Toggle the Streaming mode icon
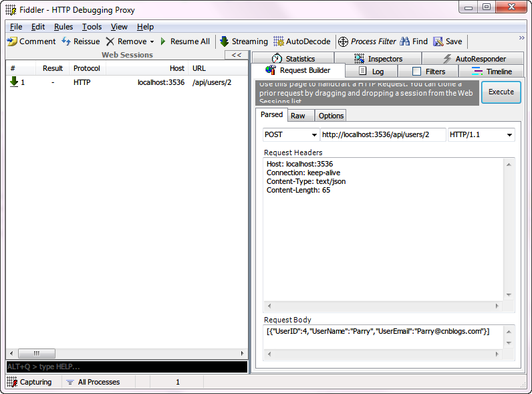Image resolution: width=532 pixels, height=394 pixels. 225,41
